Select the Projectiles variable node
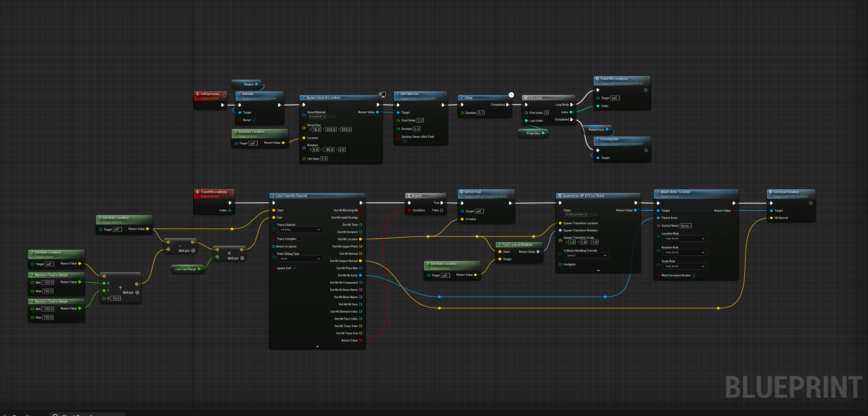This screenshot has height=416, width=868. pyautogui.click(x=533, y=133)
